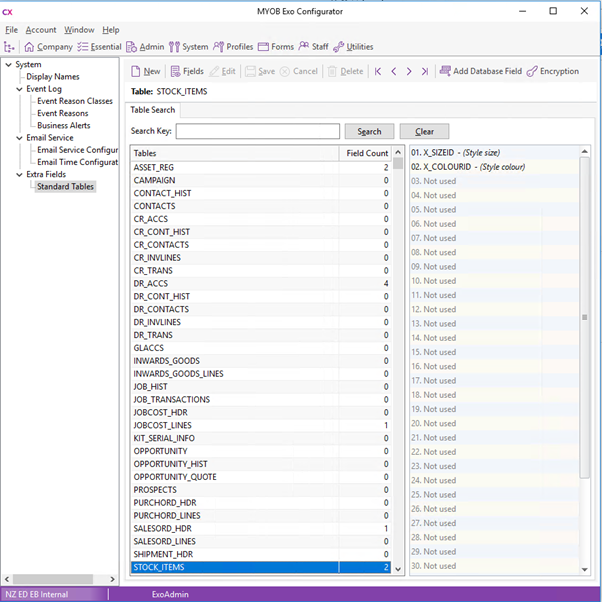Click the Search button

pyautogui.click(x=369, y=131)
